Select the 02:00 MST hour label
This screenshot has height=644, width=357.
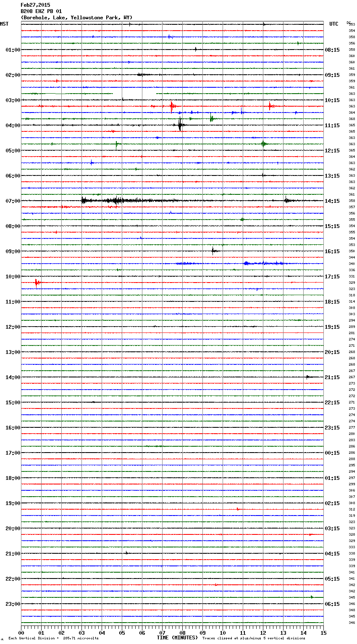coord(13,75)
